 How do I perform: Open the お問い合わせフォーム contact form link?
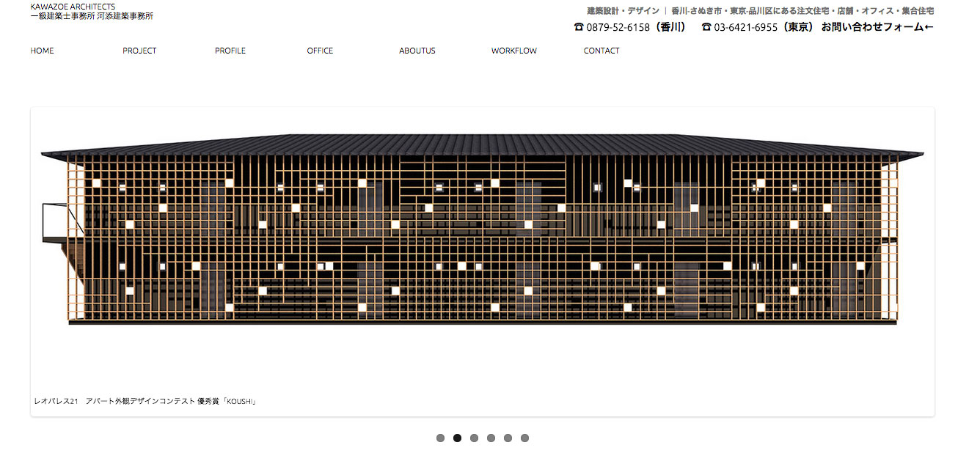(877, 27)
